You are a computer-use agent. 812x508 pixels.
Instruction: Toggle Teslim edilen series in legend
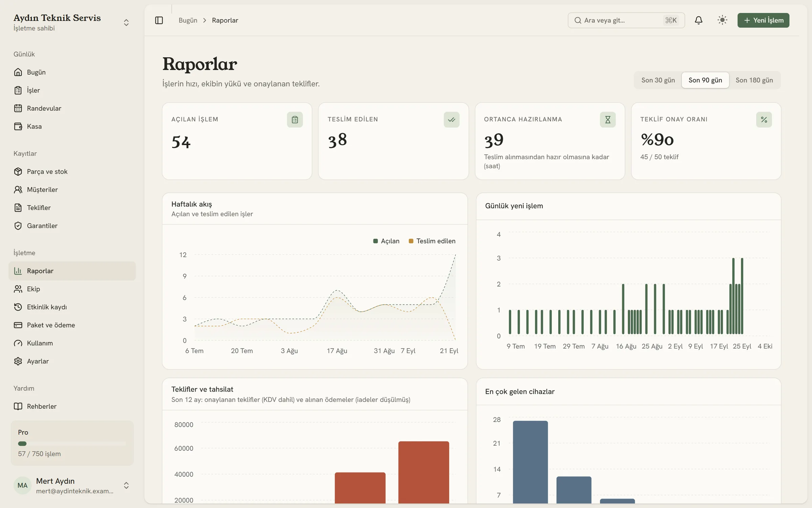tap(432, 241)
